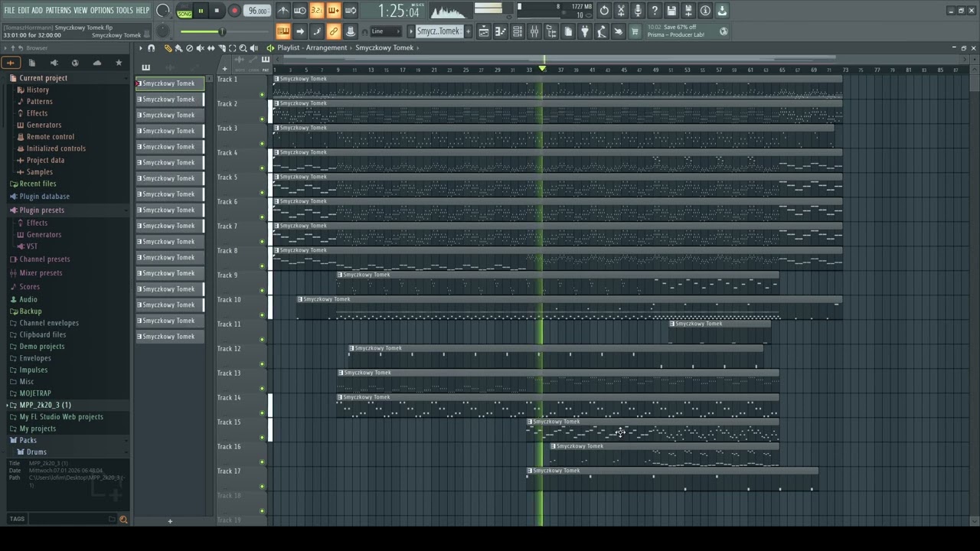Add new pattern with plus button
Image resolution: width=980 pixels, height=551 pixels.
468,31
